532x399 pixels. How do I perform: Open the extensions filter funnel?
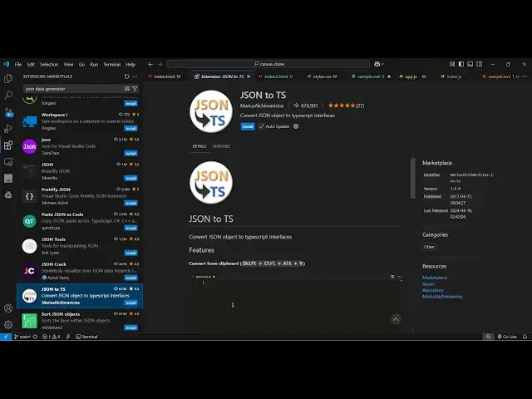click(x=135, y=89)
